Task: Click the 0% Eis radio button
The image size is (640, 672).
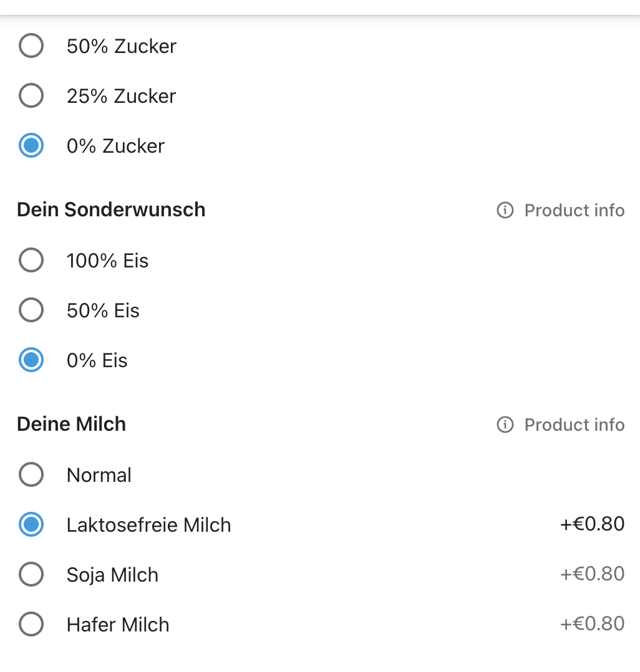Action: 31,360
